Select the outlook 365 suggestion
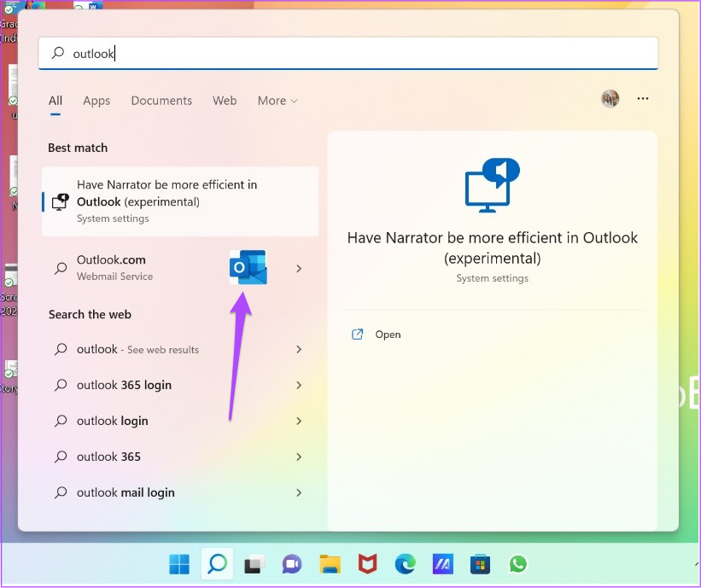This screenshot has width=701, height=588. point(180,457)
